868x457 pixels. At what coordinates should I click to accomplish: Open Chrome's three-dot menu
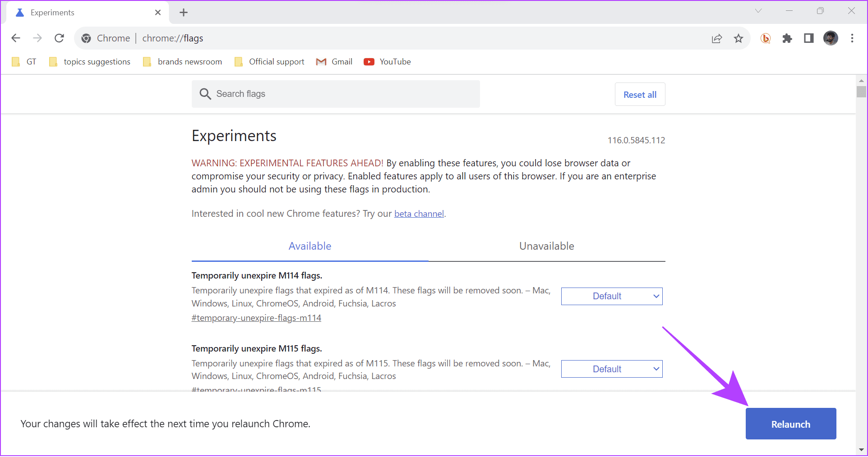(852, 38)
